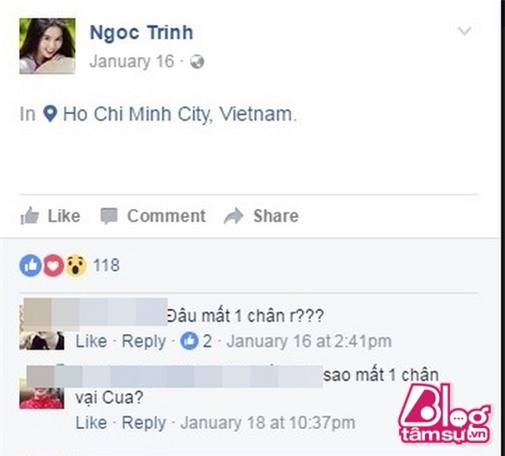
Task: Click the Share arrow icon
Action: click(233, 216)
